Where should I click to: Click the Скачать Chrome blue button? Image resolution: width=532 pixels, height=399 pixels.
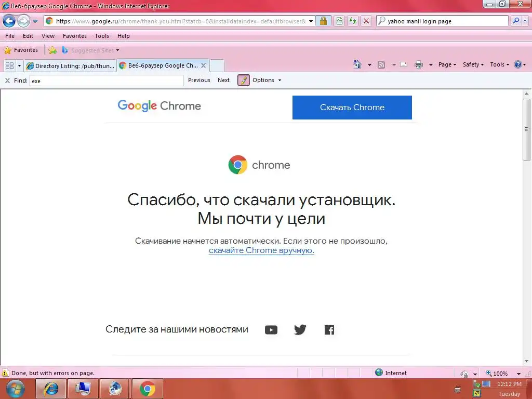352,107
